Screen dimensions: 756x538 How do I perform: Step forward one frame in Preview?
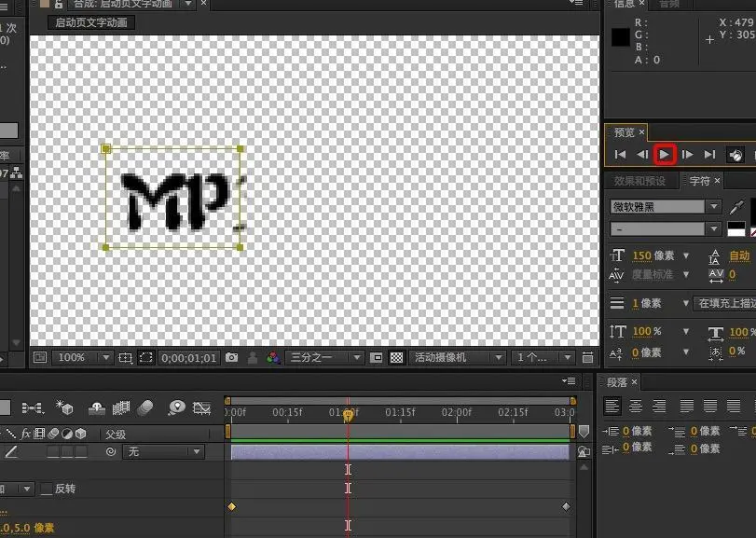pyautogui.click(x=688, y=155)
